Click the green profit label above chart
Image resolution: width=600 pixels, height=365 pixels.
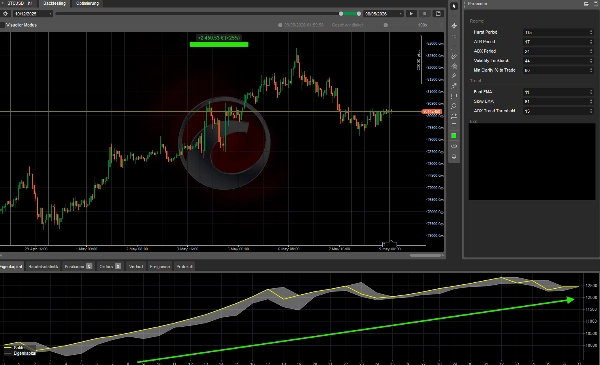pyautogui.click(x=219, y=38)
